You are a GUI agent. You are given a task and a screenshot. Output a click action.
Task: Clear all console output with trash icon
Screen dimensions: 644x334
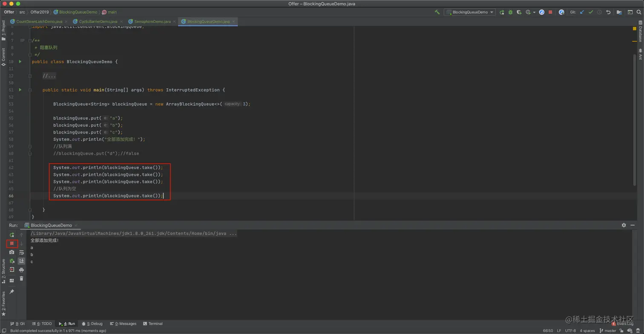[x=21, y=279]
